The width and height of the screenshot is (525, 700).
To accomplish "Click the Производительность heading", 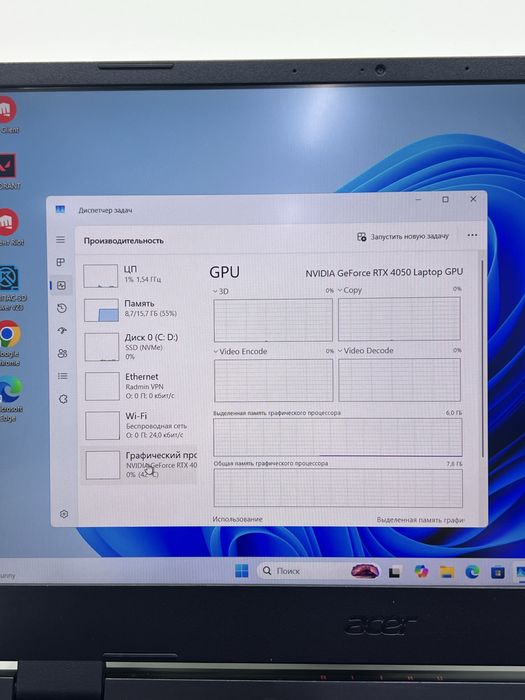I will pos(124,241).
